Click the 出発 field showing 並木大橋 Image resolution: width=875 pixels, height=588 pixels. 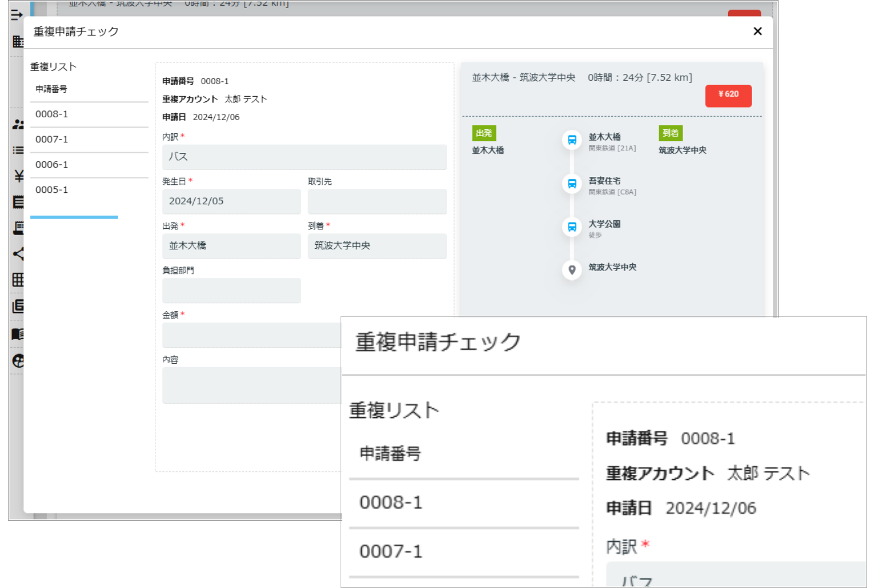[231, 245]
